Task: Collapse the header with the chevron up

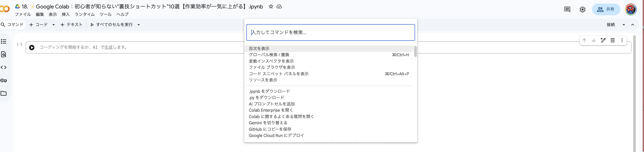Action: tap(633, 25)
